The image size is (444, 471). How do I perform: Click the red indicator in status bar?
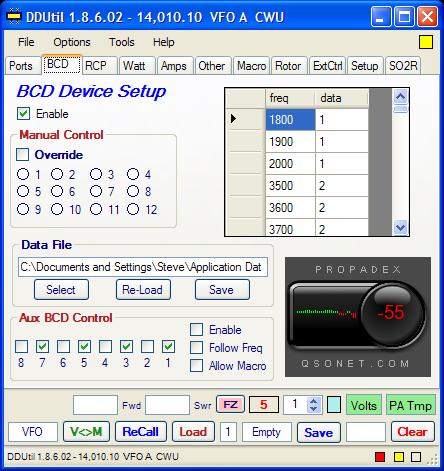(x=380, y=457)
